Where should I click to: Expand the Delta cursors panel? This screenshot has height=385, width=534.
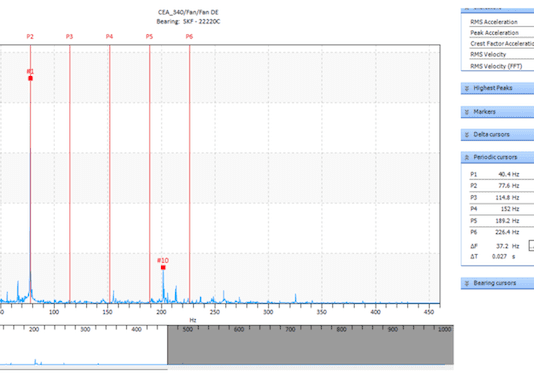(x=498, y=135)
